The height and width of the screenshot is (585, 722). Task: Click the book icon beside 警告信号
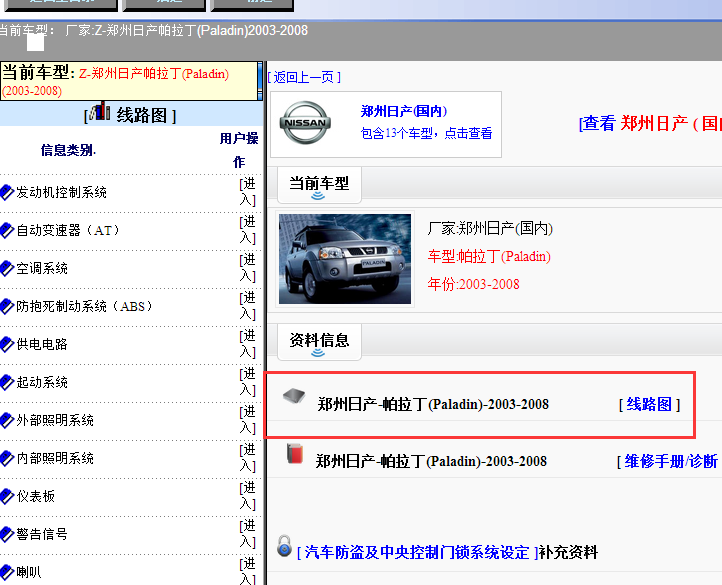click(7, 534)
